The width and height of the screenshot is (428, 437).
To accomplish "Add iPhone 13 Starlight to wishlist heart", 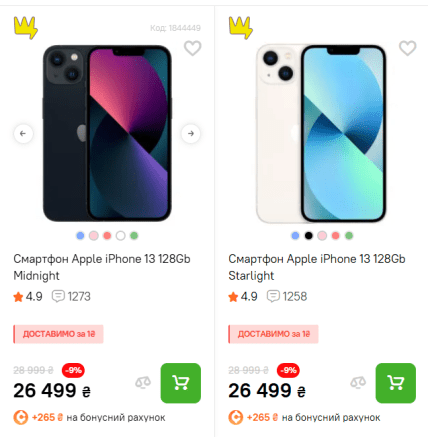I will (x=408, y=48).
